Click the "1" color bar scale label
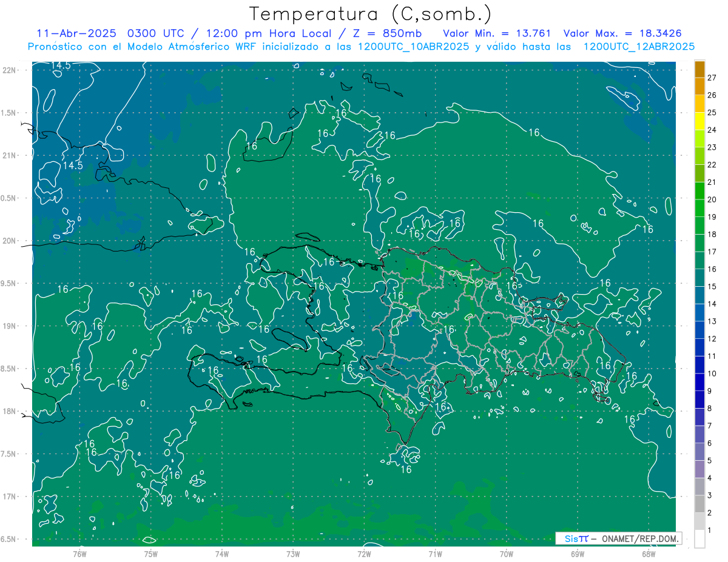Image resolution: width=728 pixels, height=562 pixels. coord(710,530)
